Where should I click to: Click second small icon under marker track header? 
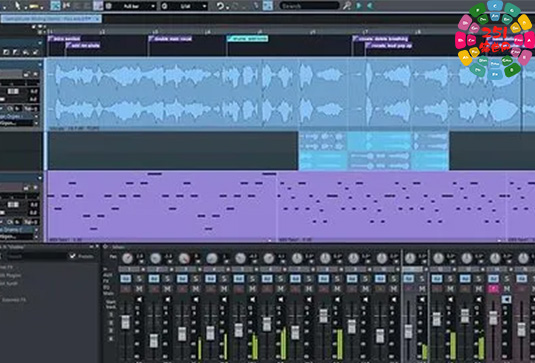click(16, 52)
